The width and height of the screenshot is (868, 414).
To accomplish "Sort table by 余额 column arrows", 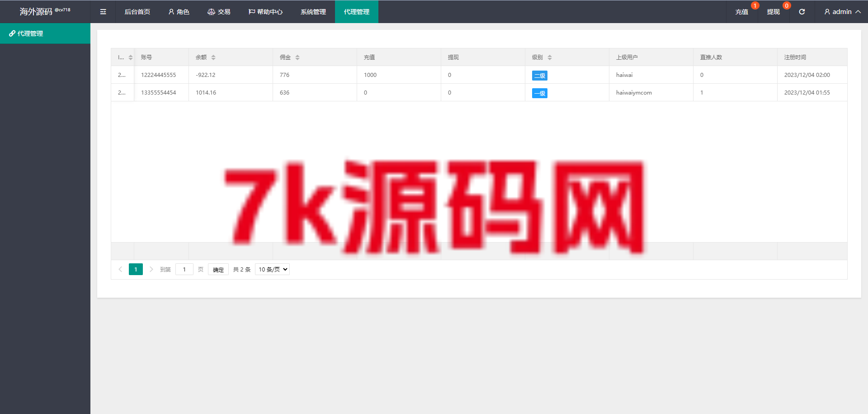I will point(213,57).
